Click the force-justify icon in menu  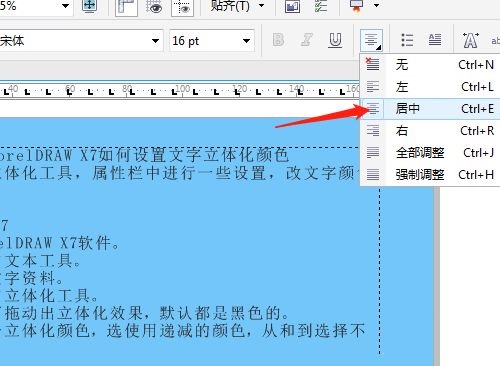[373, 174]
